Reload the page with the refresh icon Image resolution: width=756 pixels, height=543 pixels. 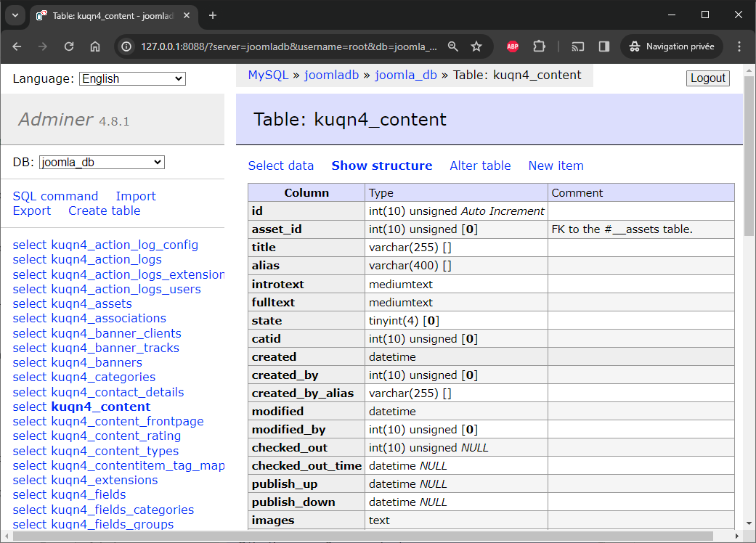69,46
